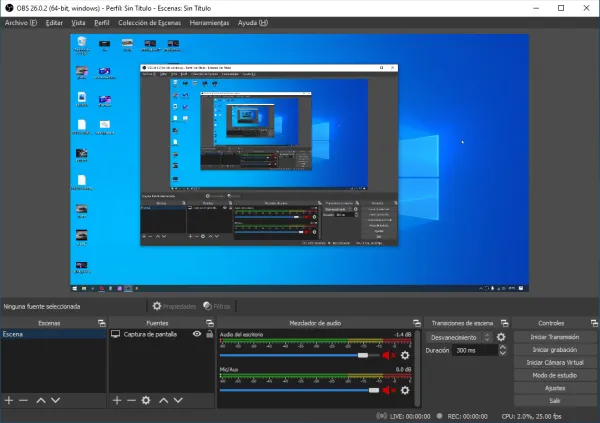
Task: Open the Vista menu
Action: (78, 23)
